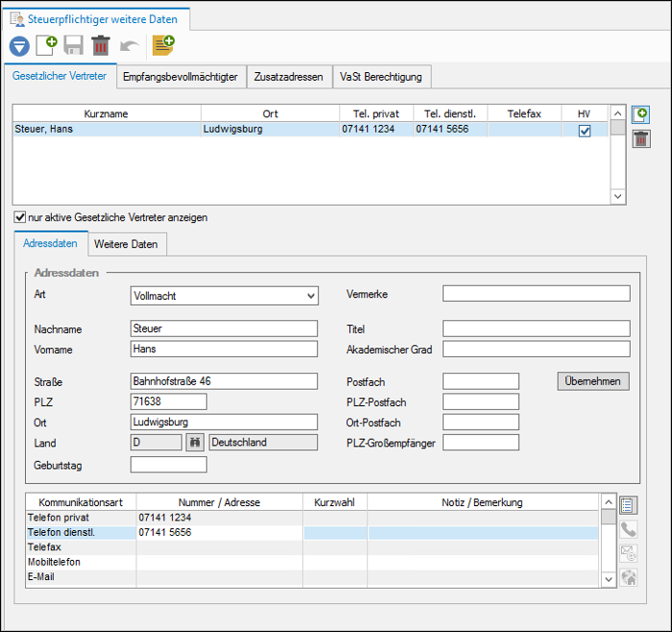
Task: Click the Nummer / Adresse column header
Action: [x=220, y=502]
